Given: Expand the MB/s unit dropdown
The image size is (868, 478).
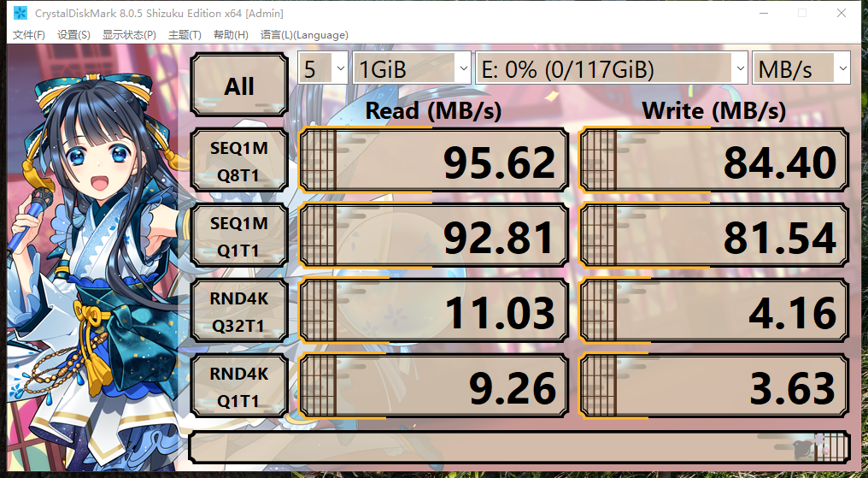Looking at the screenshot, I should pyautogui.click(x=801, y=68).
